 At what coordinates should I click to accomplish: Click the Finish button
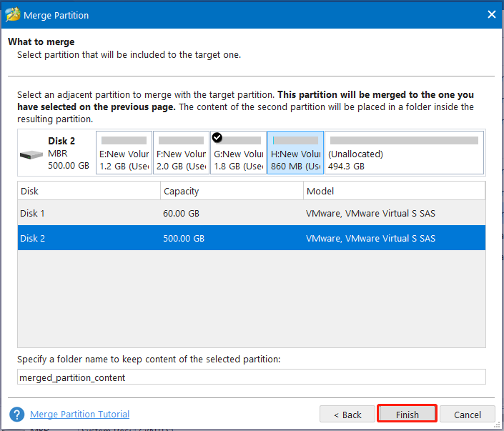point(407,415)
